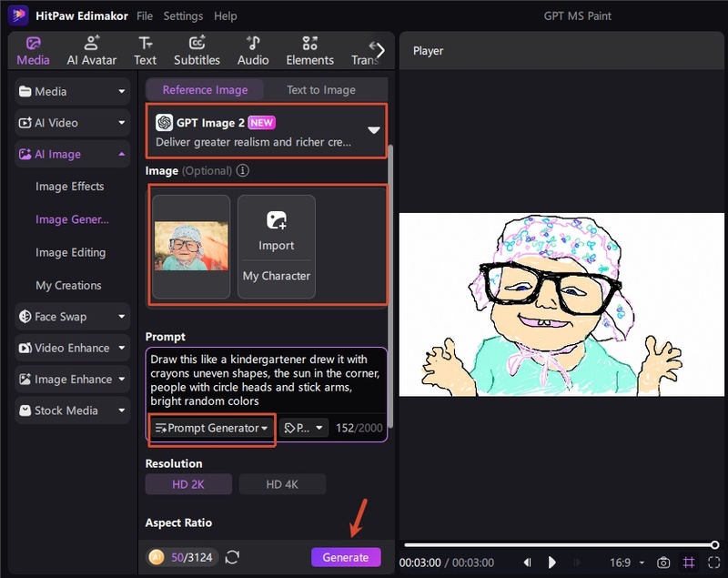Click the My Character button
The image size is (728, 578).
277,276
